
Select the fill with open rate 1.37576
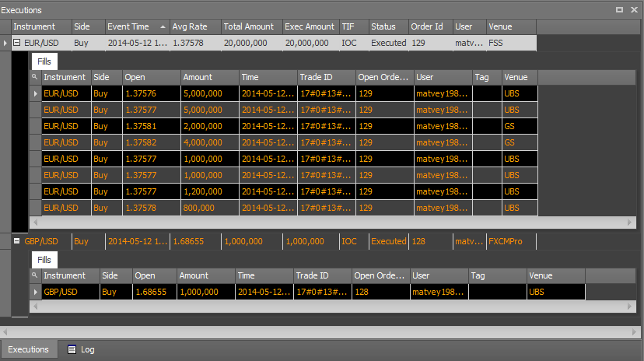[290, 93]
